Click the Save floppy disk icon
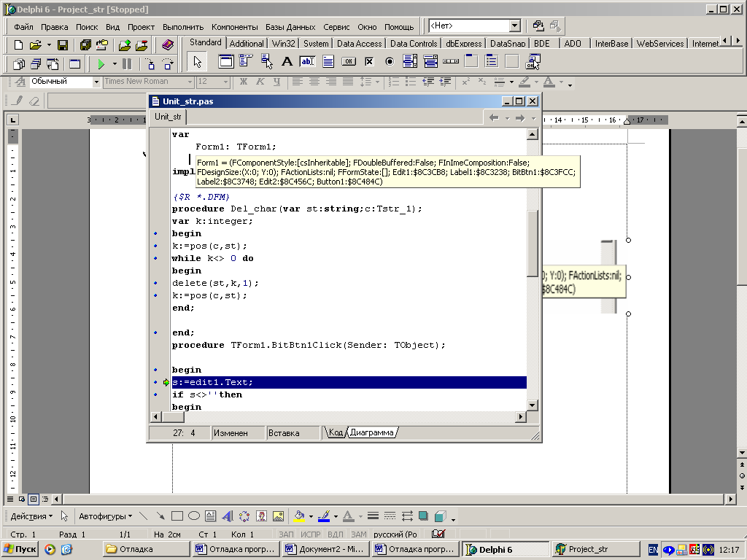The height and width of the screenshot is (560, 747). point(63,45)
